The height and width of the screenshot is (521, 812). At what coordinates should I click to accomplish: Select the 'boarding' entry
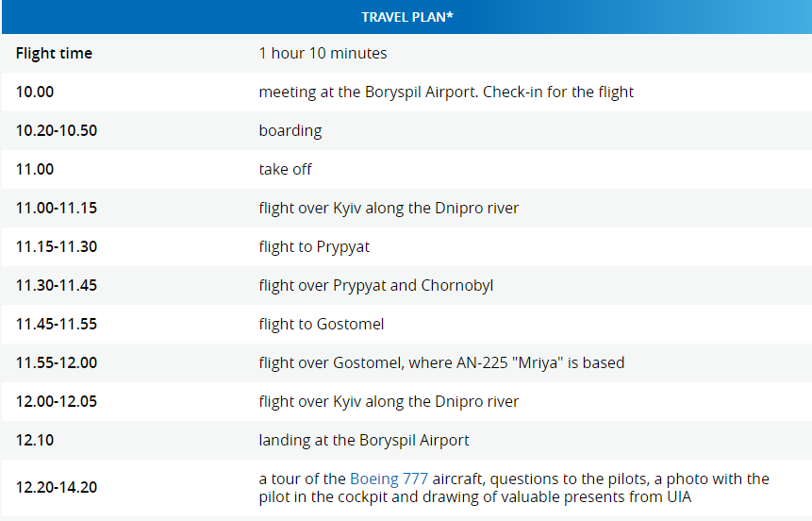290,131
